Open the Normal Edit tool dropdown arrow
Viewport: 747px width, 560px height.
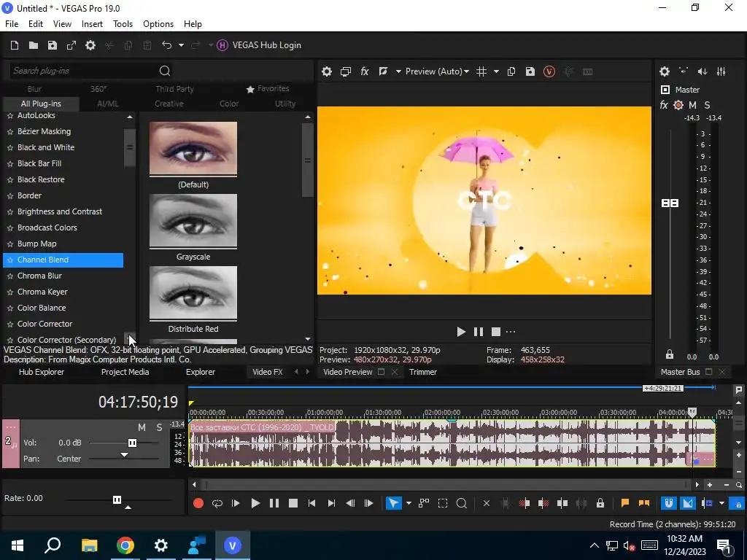click(409, 503)
